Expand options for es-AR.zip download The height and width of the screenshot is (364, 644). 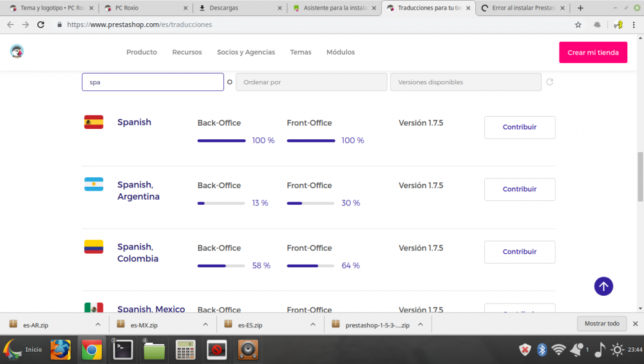pos(98,324)
